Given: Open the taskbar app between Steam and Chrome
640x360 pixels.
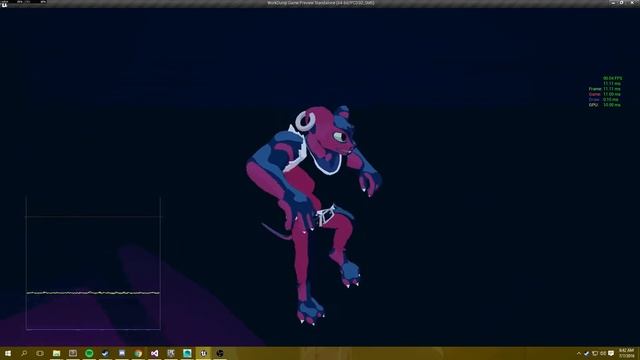Looking at the screenshot, I should click(122, 353).
